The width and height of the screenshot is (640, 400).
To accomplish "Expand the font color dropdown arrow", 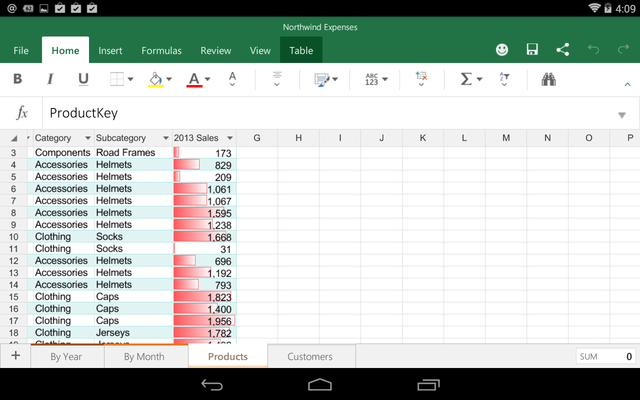I will pyautogui.click(x=207, y=79).
